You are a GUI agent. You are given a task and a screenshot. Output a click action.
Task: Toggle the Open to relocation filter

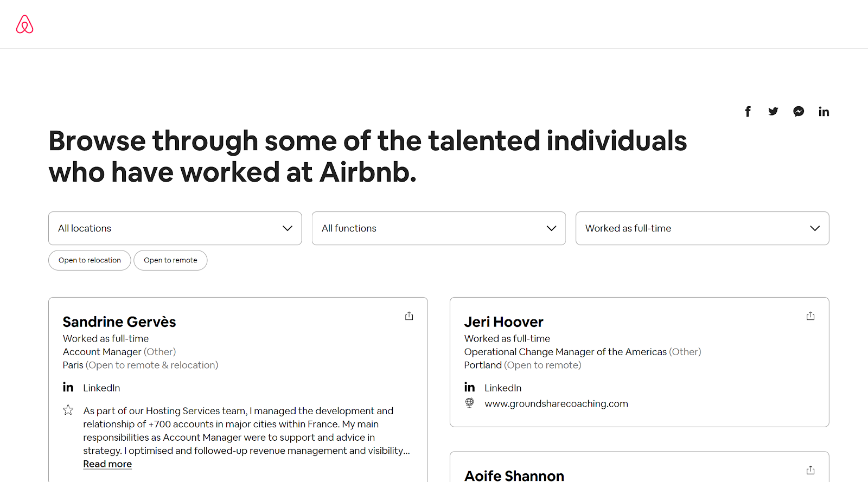(x=90, y=260)
